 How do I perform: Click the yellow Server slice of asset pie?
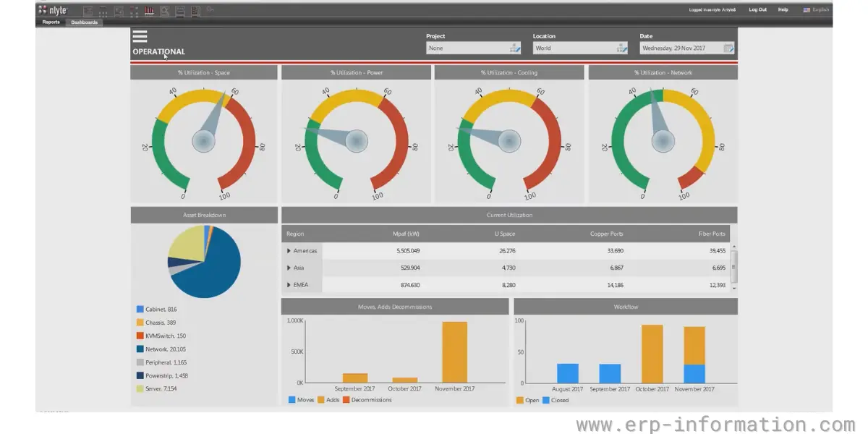tap(185, 242)
